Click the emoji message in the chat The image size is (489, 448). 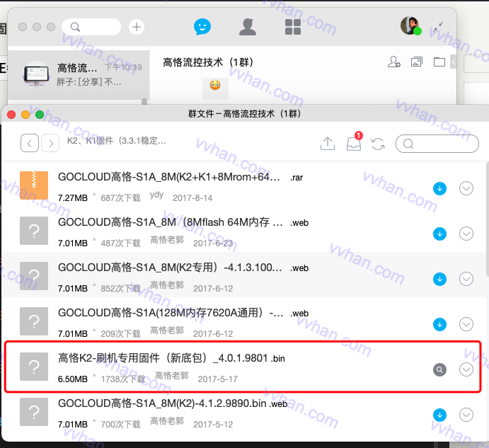pyautogui.click(x=215, y=85)
